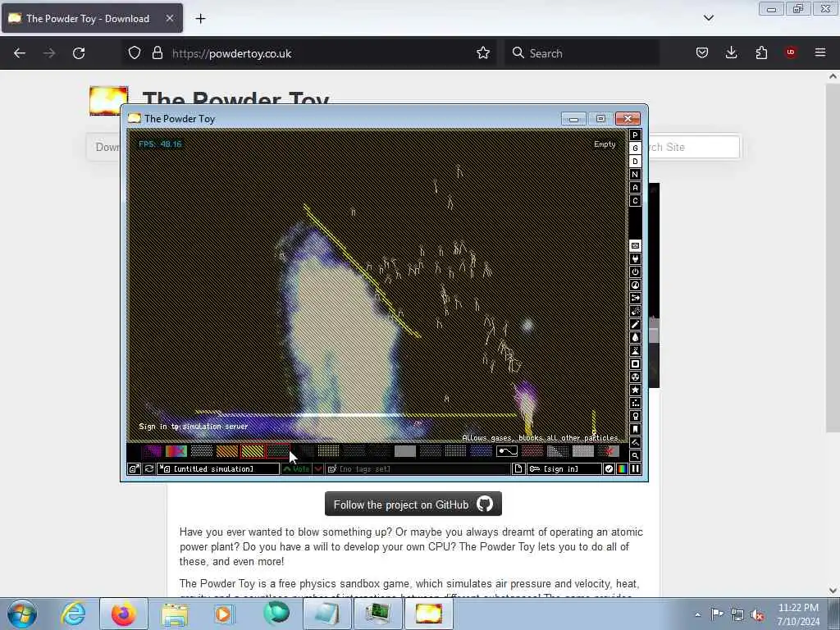840x630 pixels.
Task: Create a new simulation with page icon
Action: click(x=518, y=468)
